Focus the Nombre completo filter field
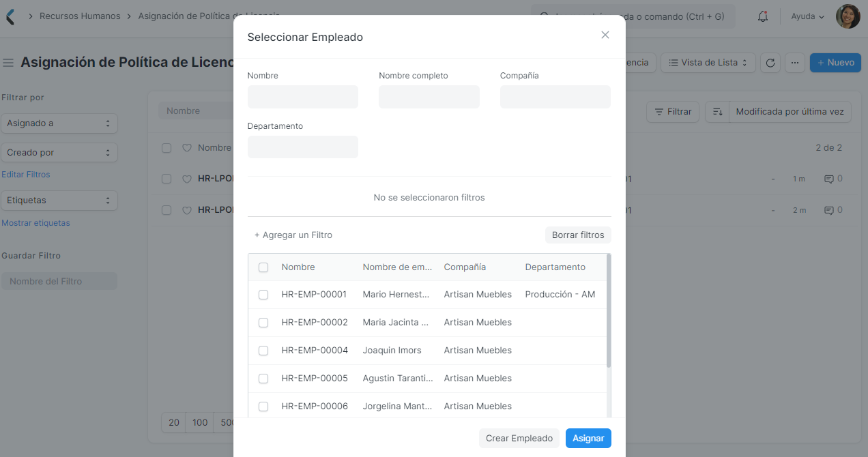Viewport: 868px width, 457px height. tap(429, 97)
